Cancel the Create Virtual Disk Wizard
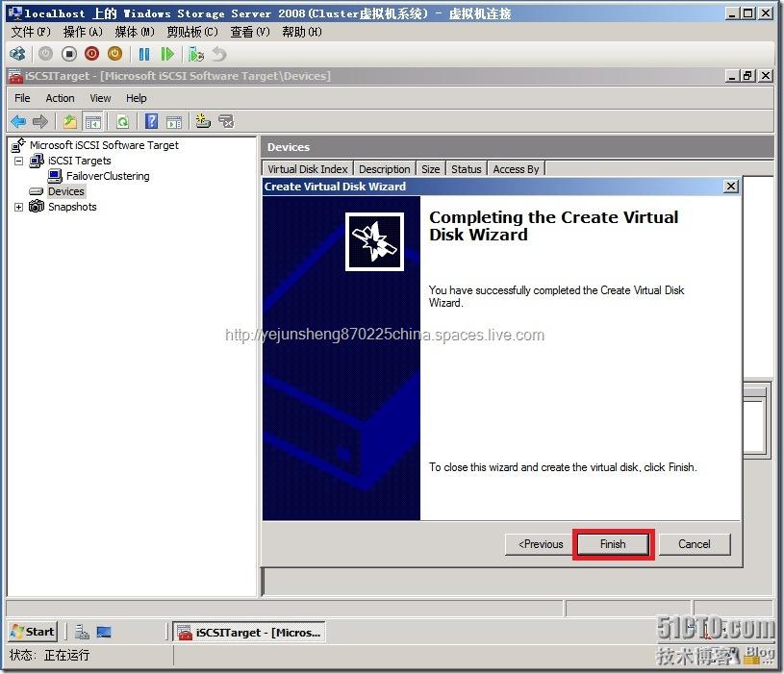Screen dimensions: 784x674 694,544
